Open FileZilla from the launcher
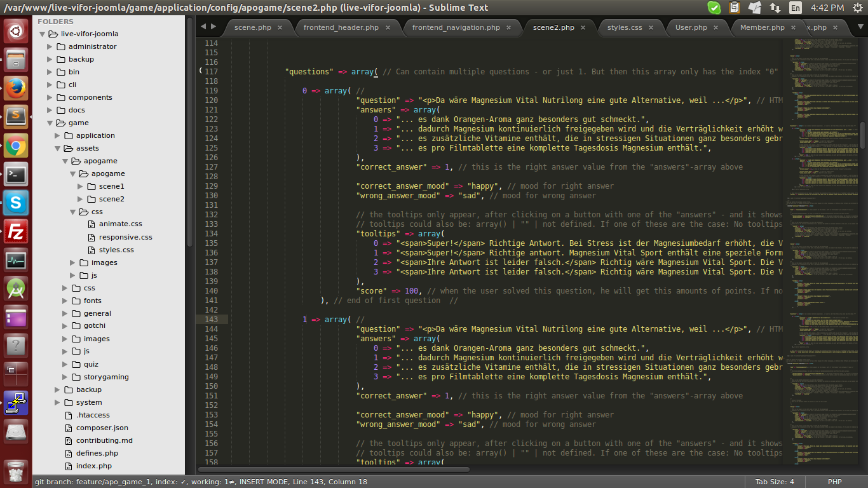This screenshot has width=868, height=488. [16, 232]
